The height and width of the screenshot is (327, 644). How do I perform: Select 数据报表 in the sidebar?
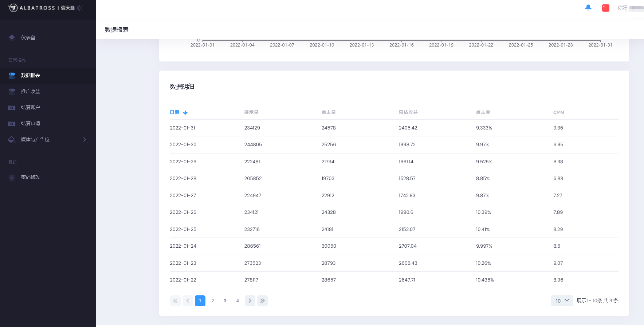click(31, 76)
